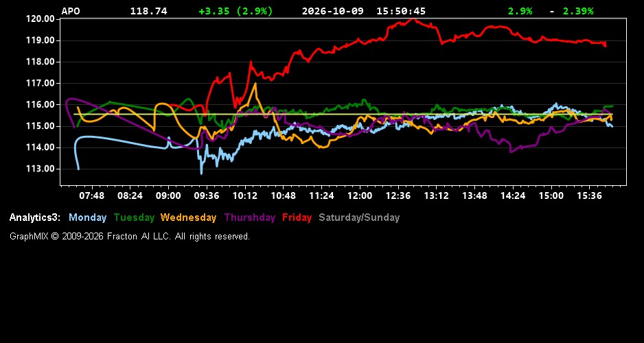Click the 07:48 time axis label

click(x=91, y=196)
